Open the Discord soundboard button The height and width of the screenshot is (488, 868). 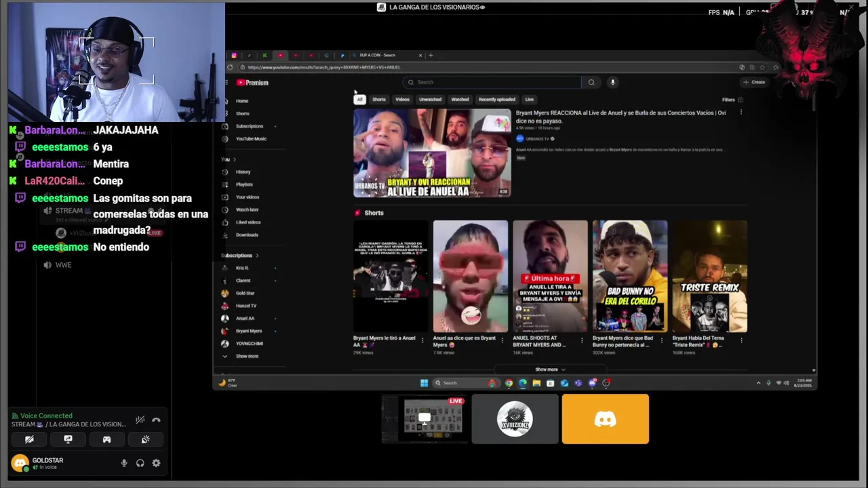(145, 439)
